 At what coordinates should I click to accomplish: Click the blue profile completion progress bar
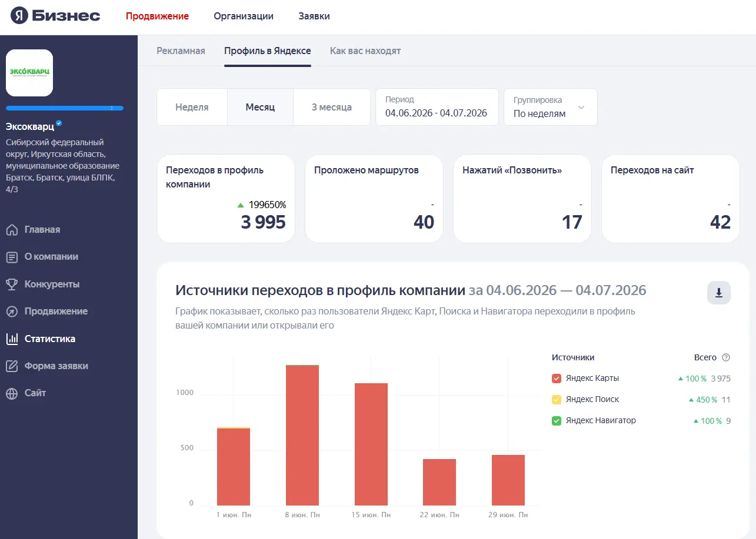(65, 108)
